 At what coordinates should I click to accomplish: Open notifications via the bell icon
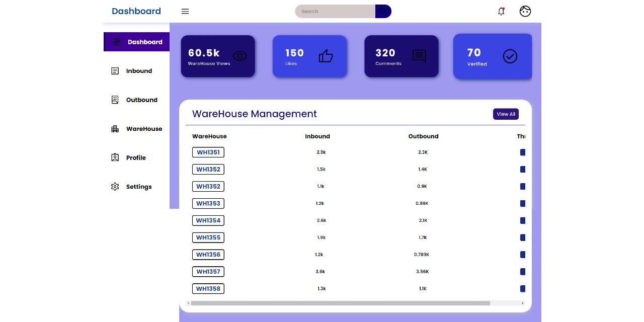click(x=501, y=11)
